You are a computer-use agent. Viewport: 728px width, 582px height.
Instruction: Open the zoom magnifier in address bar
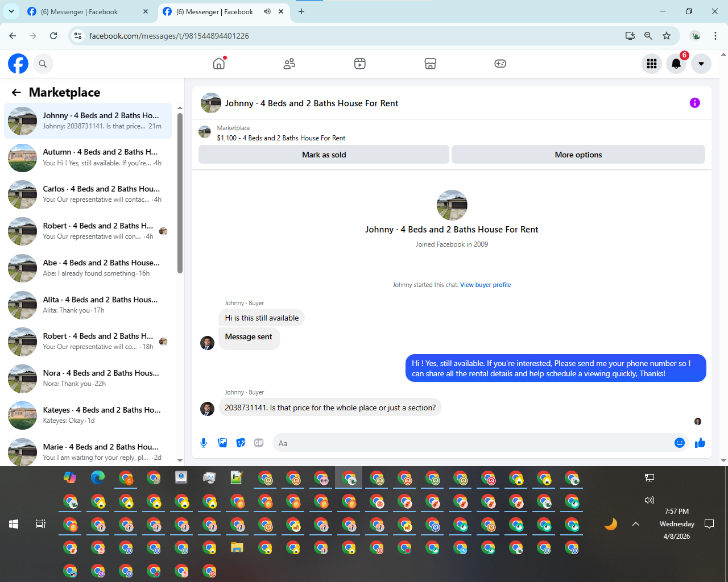click(x=648, y=36)
